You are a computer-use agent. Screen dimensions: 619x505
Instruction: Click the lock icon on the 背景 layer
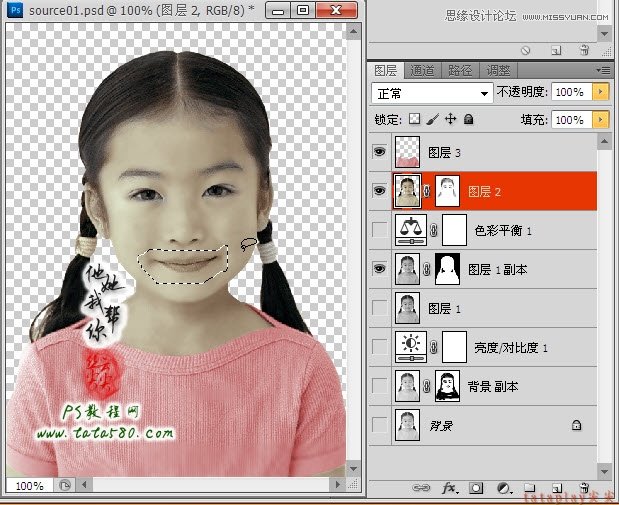[x=576, y=425]
